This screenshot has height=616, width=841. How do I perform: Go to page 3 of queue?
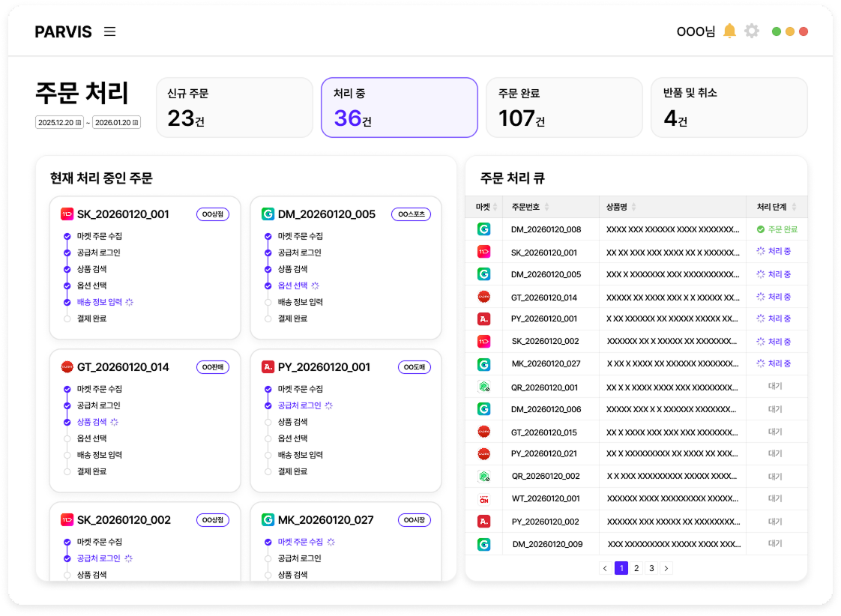point(651,568)
